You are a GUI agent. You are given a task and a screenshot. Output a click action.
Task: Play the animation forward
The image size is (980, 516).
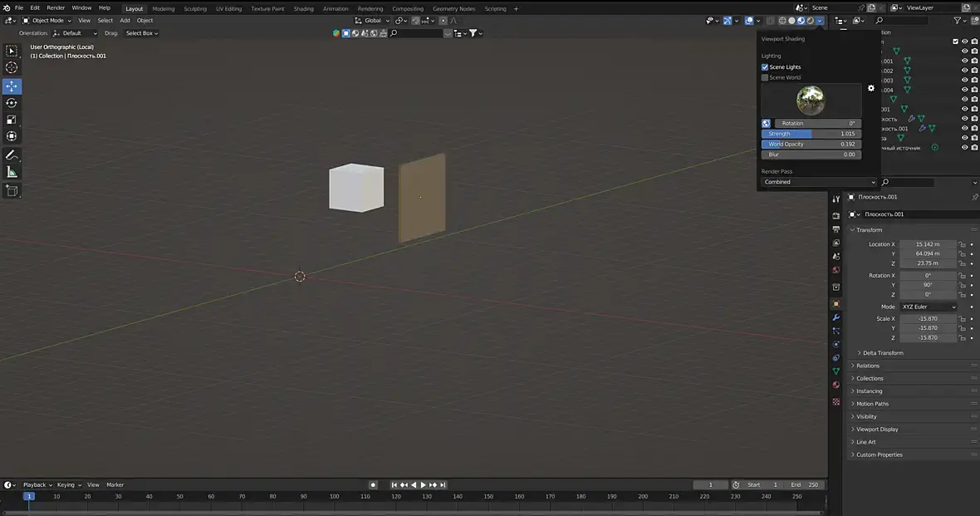coord(423,484)
